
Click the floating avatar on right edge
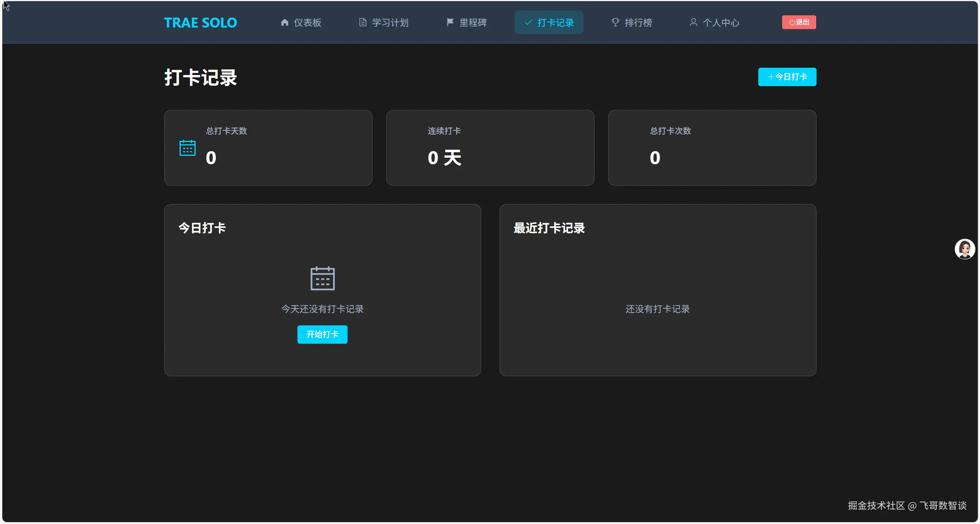tap(964, 249)
